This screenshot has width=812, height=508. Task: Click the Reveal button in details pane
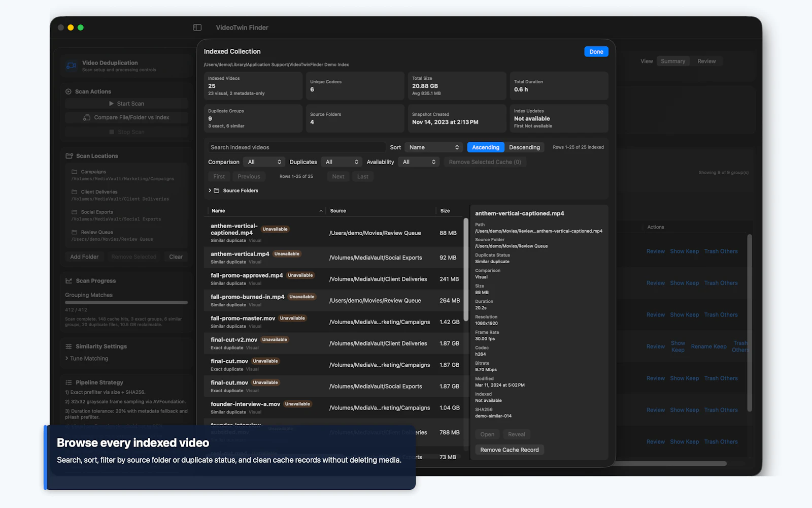coord(517,434)
